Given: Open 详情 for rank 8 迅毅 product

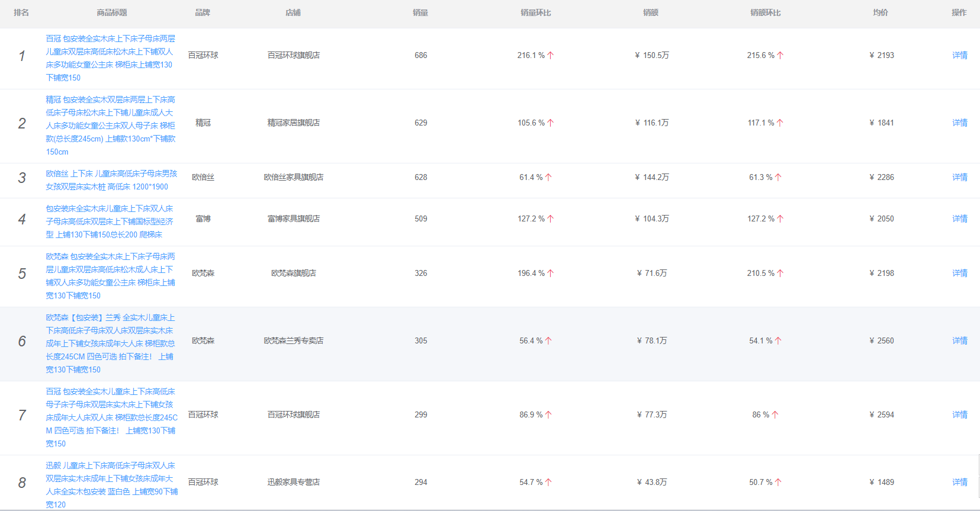Looking at the screenshot, I should point(960,482).
